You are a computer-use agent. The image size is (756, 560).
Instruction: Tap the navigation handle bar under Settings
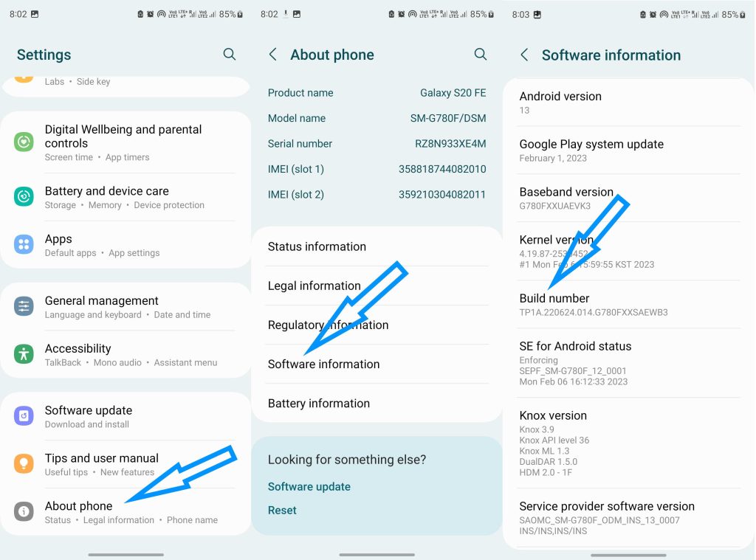tap(126, 555)
